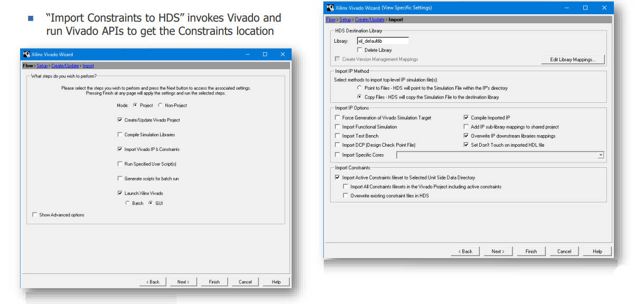Click Finish button in left wizard

point(214,282)
